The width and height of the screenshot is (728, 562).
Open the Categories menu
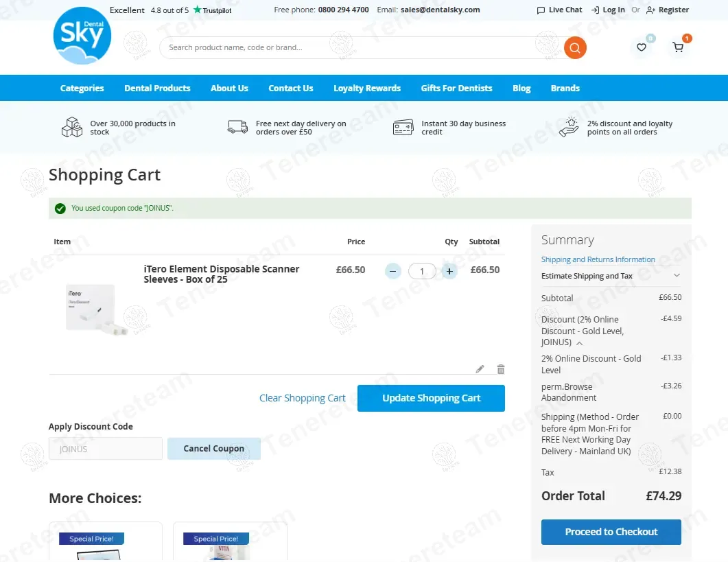[x=82, y=89]
